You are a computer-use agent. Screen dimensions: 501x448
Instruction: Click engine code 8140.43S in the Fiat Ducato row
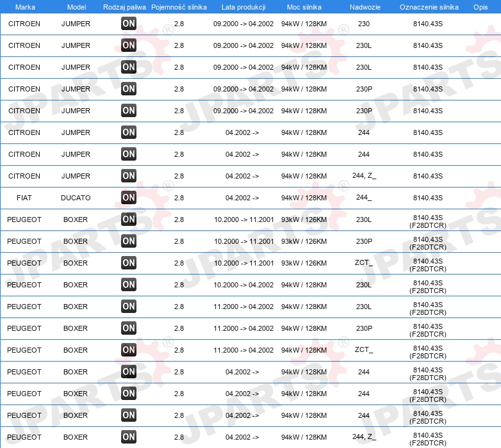[x=428, y=198]
